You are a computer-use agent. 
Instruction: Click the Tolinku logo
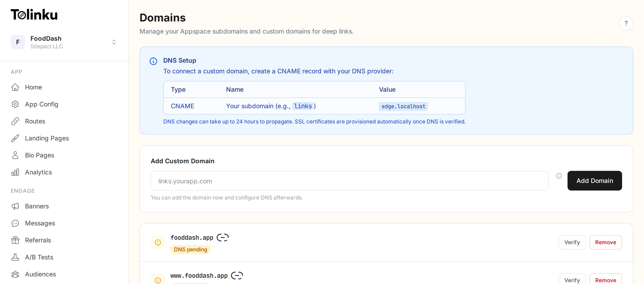tap(34, 14)
